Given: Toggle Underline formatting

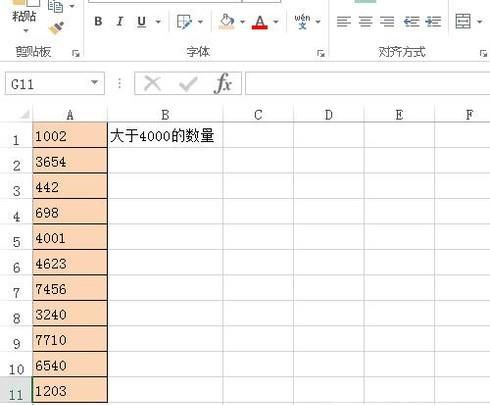Looking at the screenshot, I should (142, 22).
